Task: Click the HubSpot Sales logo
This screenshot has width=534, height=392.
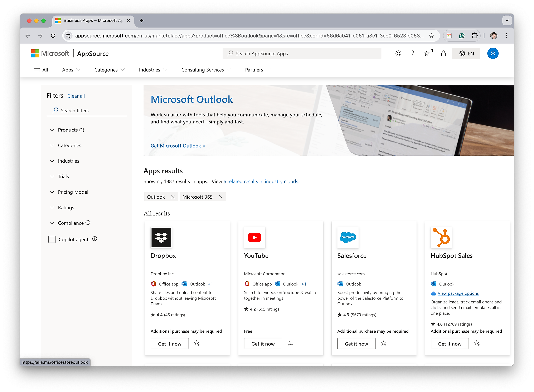Action: (x=441, y=237)
